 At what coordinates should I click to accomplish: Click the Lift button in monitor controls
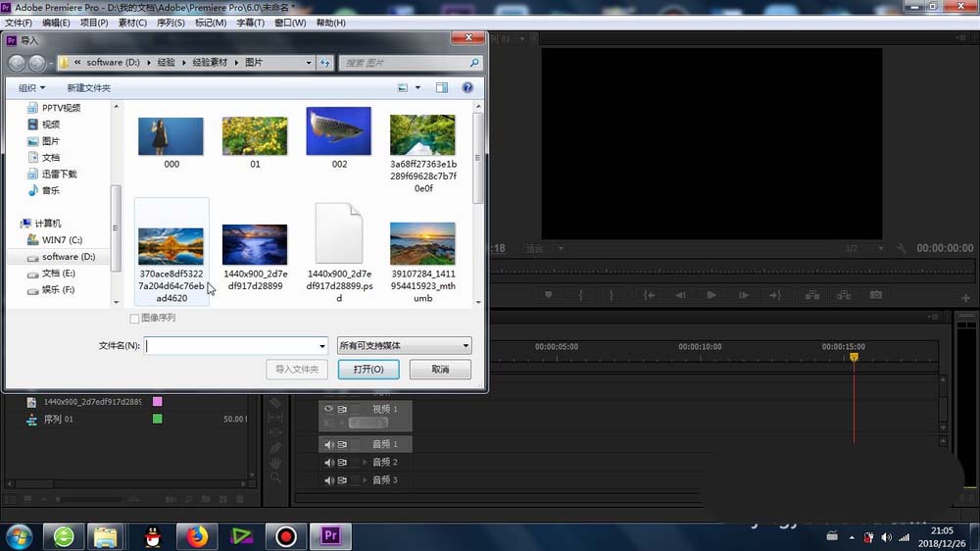click(x=812, y=294)
